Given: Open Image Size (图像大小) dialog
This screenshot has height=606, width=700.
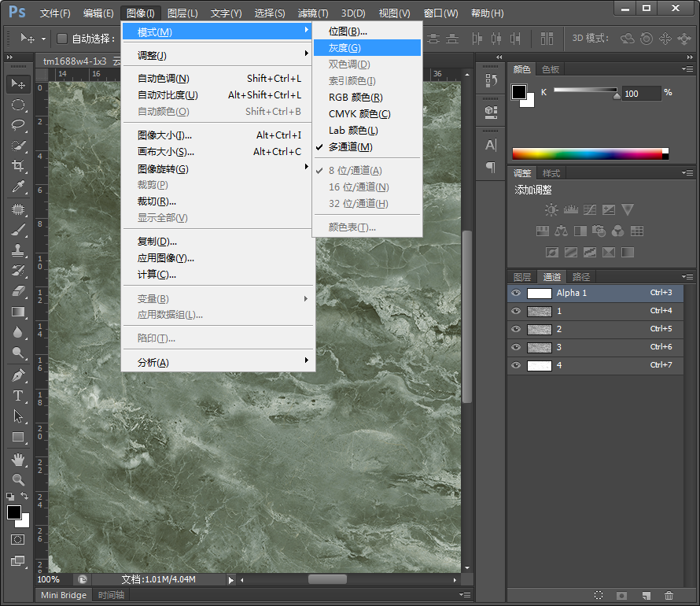Looking at the screenshot, I should click(x=219, y=135).
